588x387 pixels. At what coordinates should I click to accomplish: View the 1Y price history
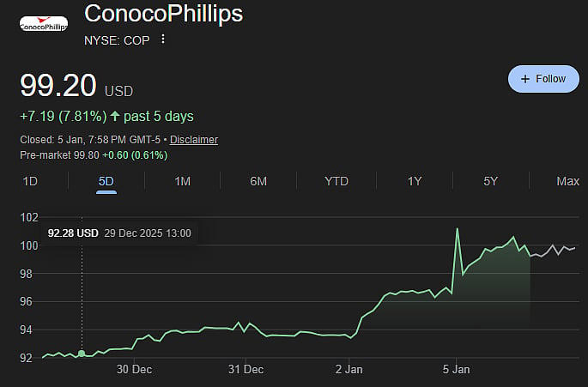coord(415,181)
